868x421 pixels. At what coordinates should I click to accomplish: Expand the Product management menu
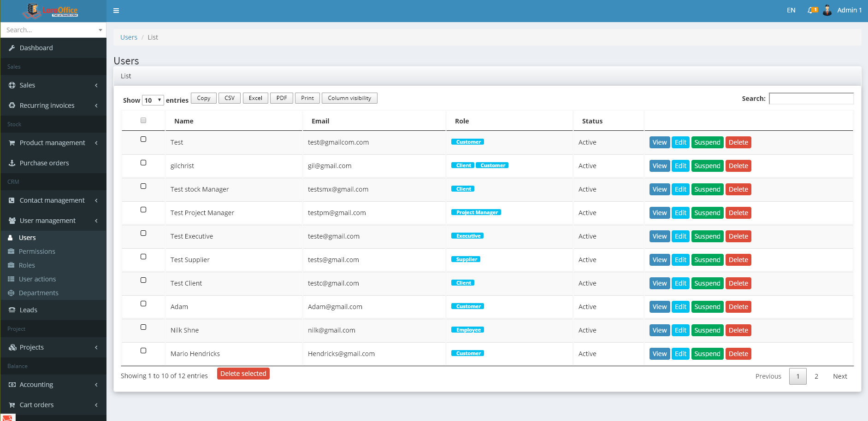tap(53, 143)
